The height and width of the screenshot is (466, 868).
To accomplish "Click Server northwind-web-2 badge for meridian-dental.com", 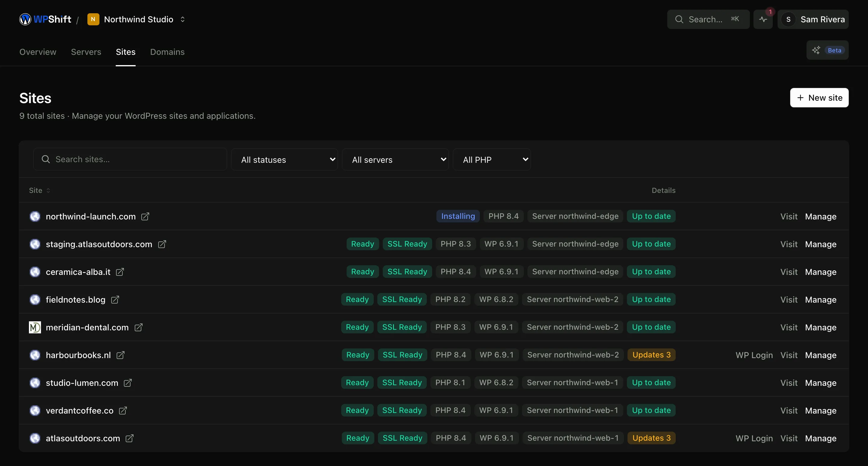I will pyautogui.click(x=573, y=327).
